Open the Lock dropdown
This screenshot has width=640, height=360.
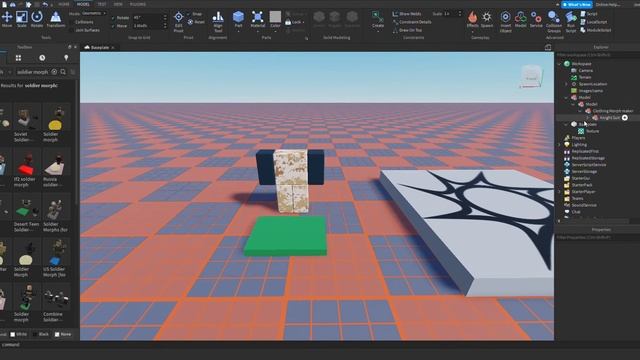click(296, 22)
